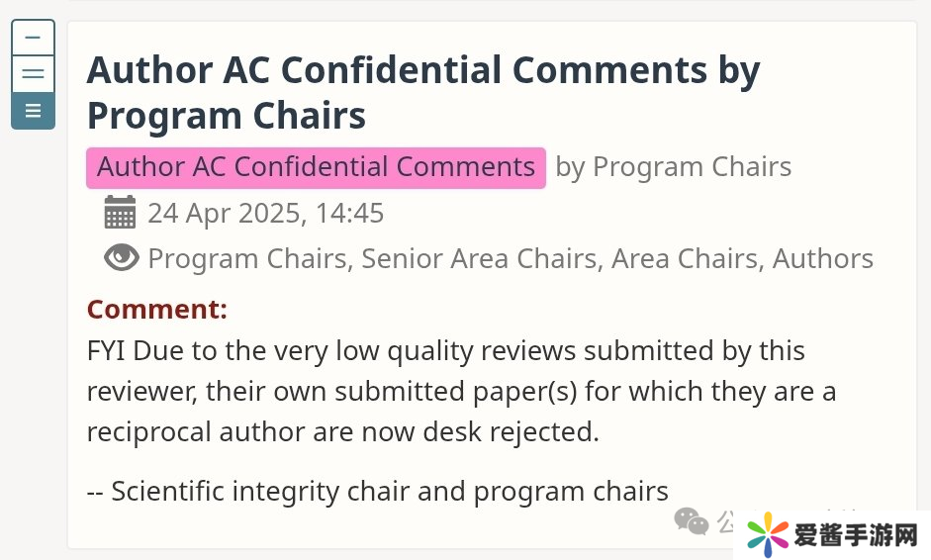Click "Senior Area Chairs" in readers list
Image resolution: width=931 pixels, height=560 pixels.
(x=481, y=259)
